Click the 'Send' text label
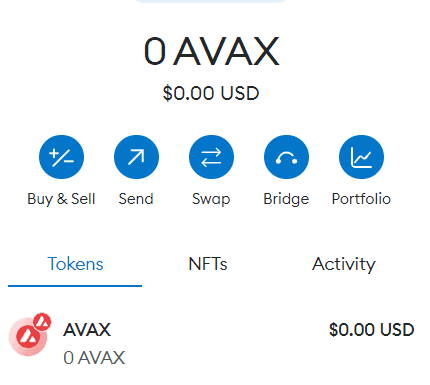430x385 pixels. pos(136,199)
